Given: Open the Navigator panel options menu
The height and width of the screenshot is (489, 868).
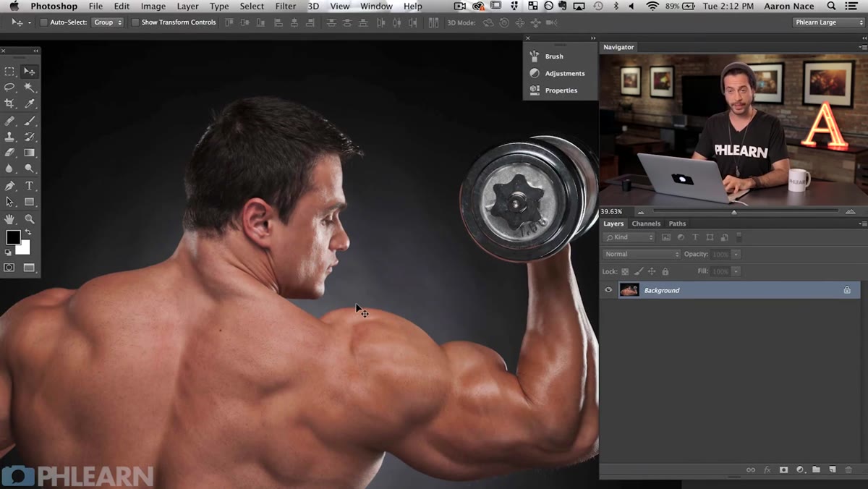Looking at the screenshot, I should 861,47.
